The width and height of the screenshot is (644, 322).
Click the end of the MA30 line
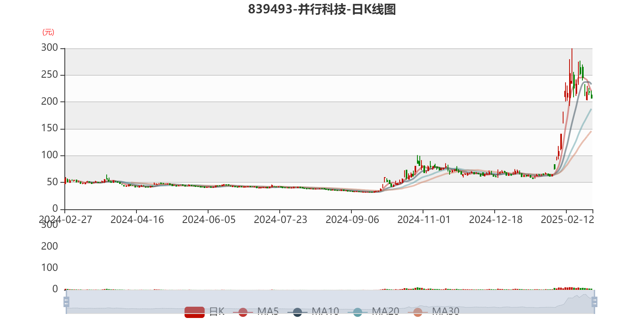[591, 132]
